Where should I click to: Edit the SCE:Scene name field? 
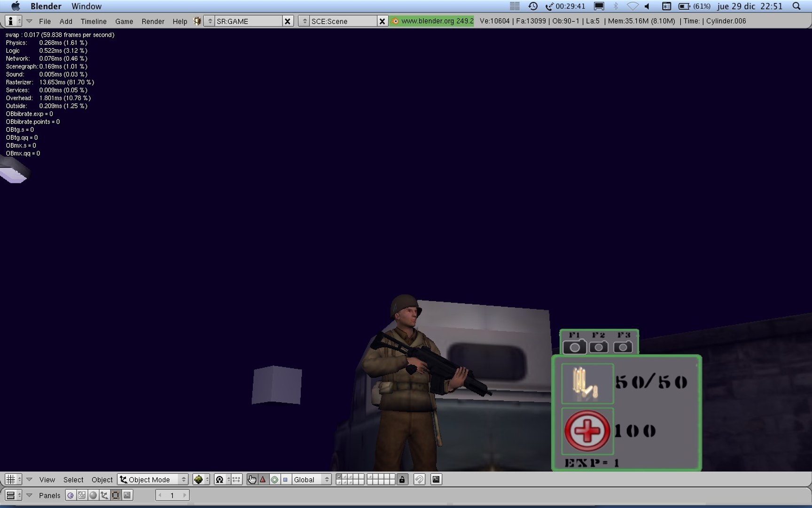point(343,21)
